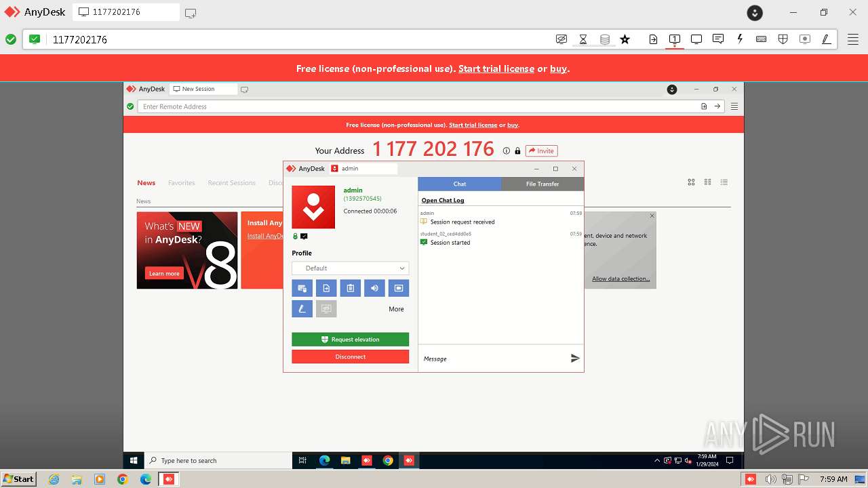Screen dimensions: 868x488
Task: Open the display settings monitor icon
Action: (696, 39)
